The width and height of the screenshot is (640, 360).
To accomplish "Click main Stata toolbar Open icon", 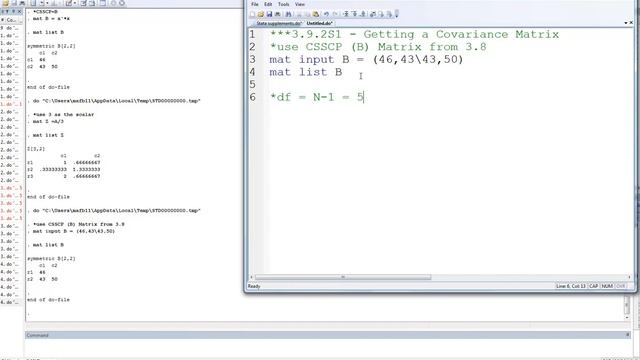I will (x=5, y=3).
